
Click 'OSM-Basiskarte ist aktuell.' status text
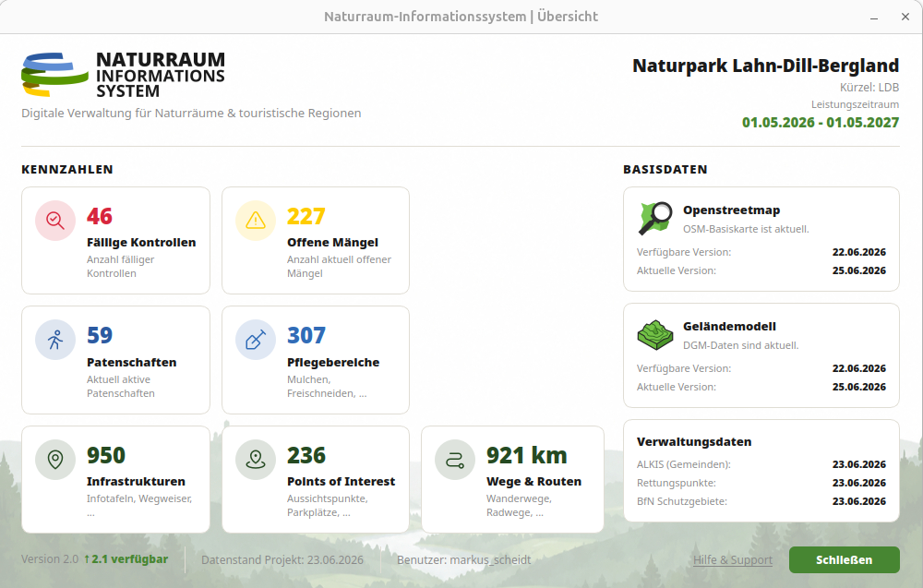746,229
